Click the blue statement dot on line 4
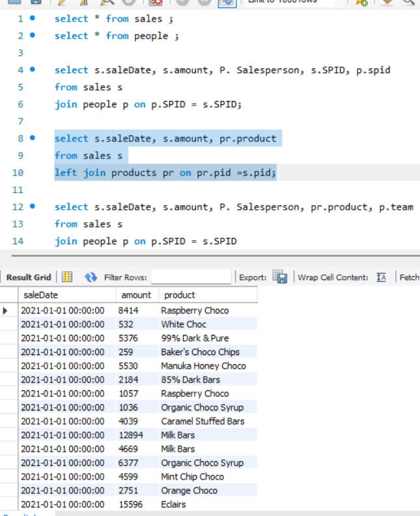The height and width of the screenshot is (516, 420). pyautogui.click(x=33, y=70)
